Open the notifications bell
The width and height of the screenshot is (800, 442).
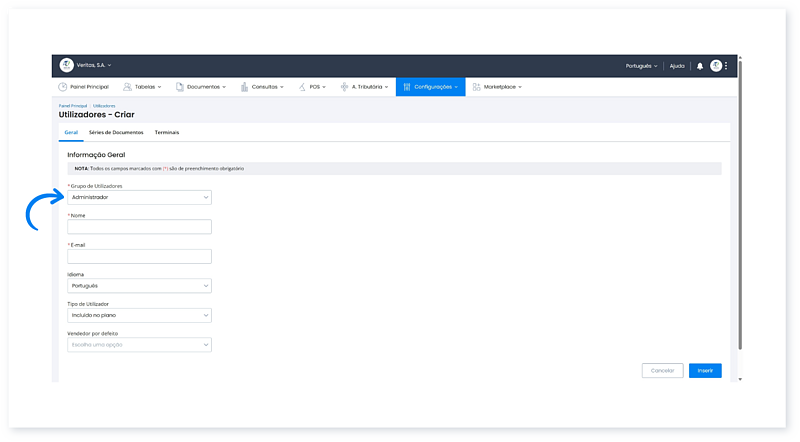click(x=700, y=66)
